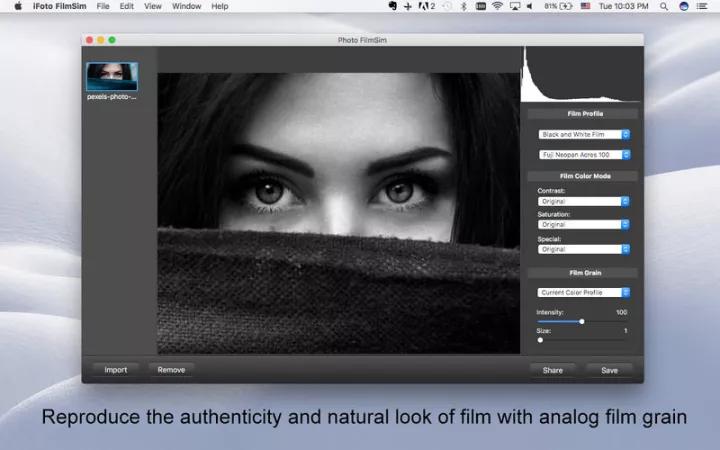Click the US flag input source icon
Viewport: 720px width, 450px height.
coord(585,6)
